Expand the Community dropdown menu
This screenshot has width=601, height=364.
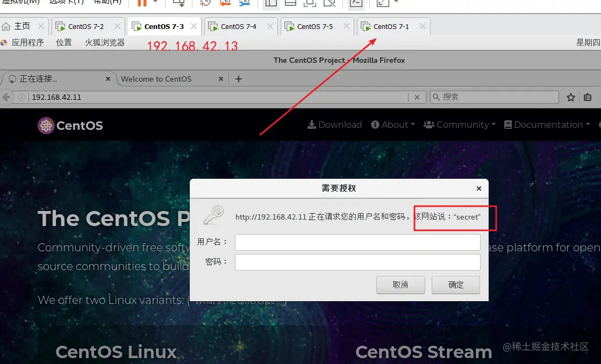(x=460, y=125)
